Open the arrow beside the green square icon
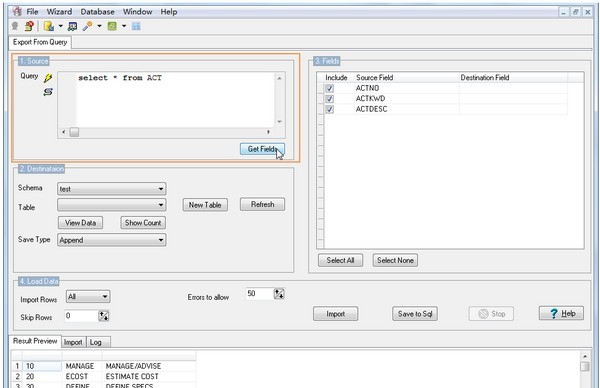 pyautogui.click(x=124, y=26)
